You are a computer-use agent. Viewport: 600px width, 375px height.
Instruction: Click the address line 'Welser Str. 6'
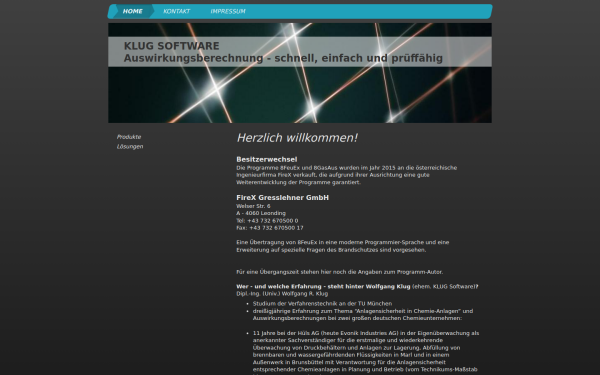253,206
